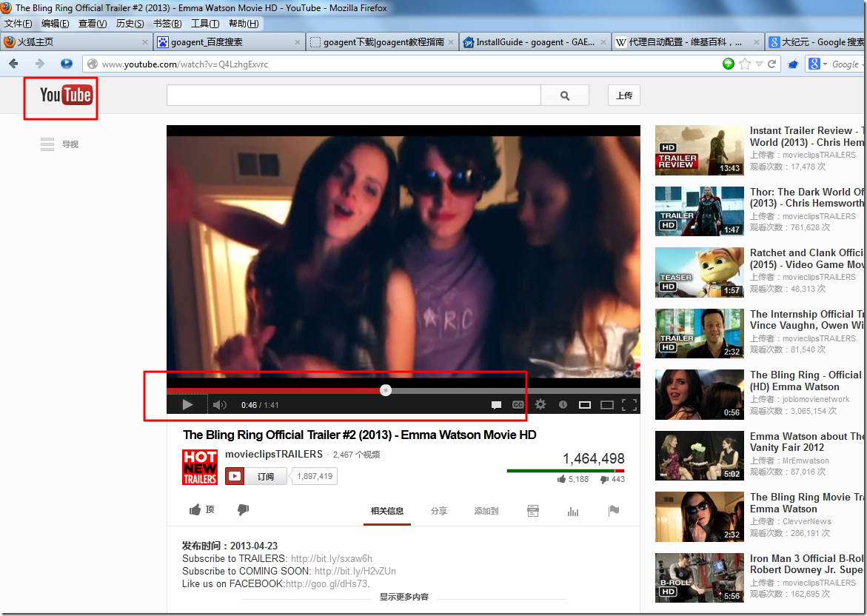
Task: Switch to small player size
Action: (x=584, y=405)
